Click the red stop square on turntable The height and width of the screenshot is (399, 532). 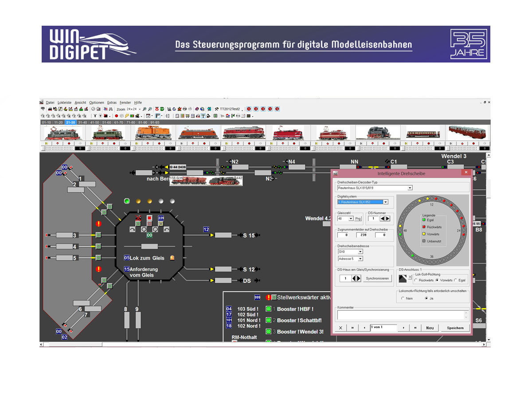pos(149,218)
